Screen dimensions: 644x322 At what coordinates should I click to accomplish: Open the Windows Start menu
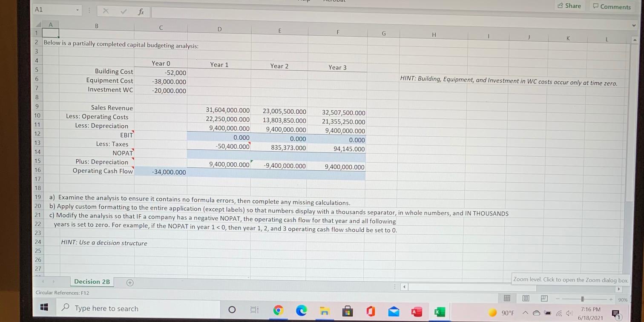tap(44, 308)
